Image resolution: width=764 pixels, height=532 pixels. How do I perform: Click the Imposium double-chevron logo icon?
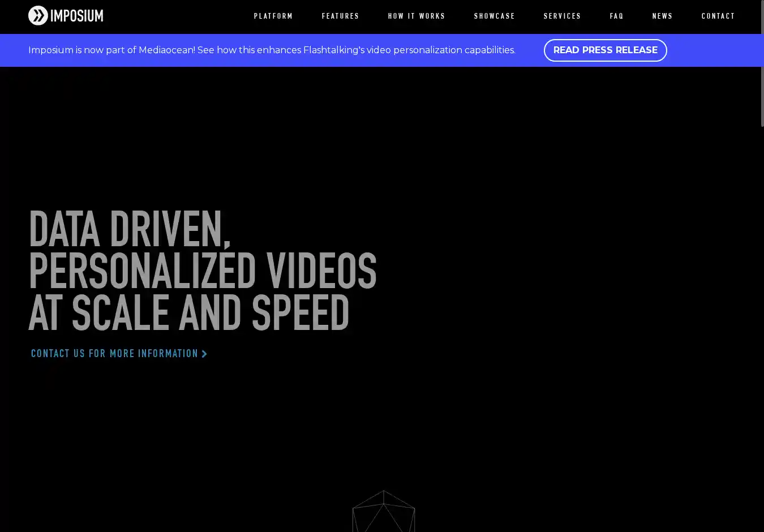[x=38, y=16]
